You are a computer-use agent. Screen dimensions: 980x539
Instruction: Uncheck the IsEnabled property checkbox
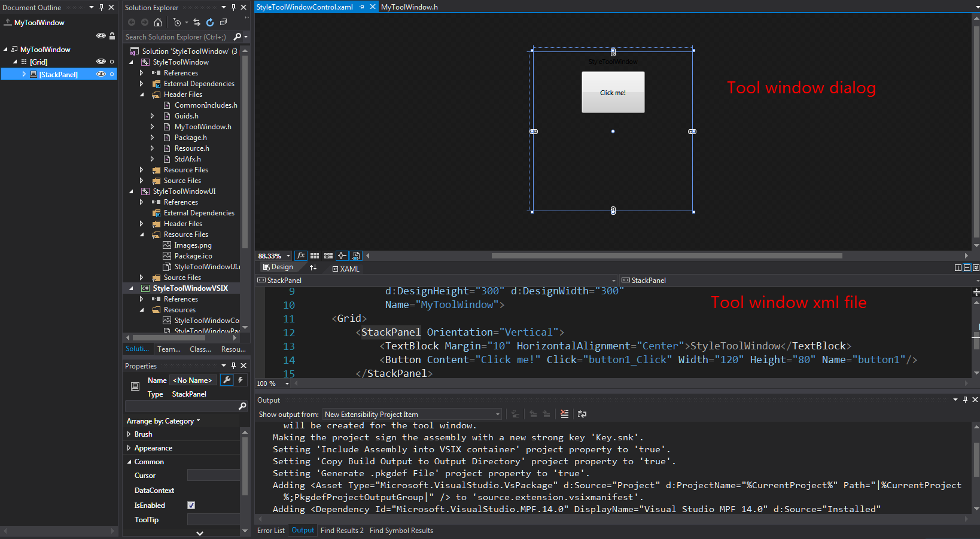191,505
